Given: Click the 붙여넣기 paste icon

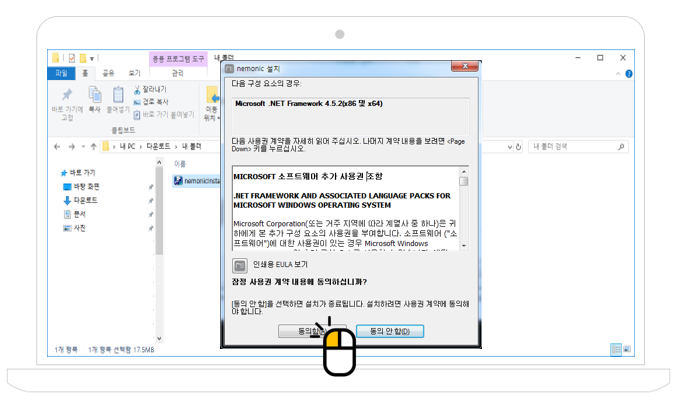Looking at the screenshot, I should coord(118,94).
